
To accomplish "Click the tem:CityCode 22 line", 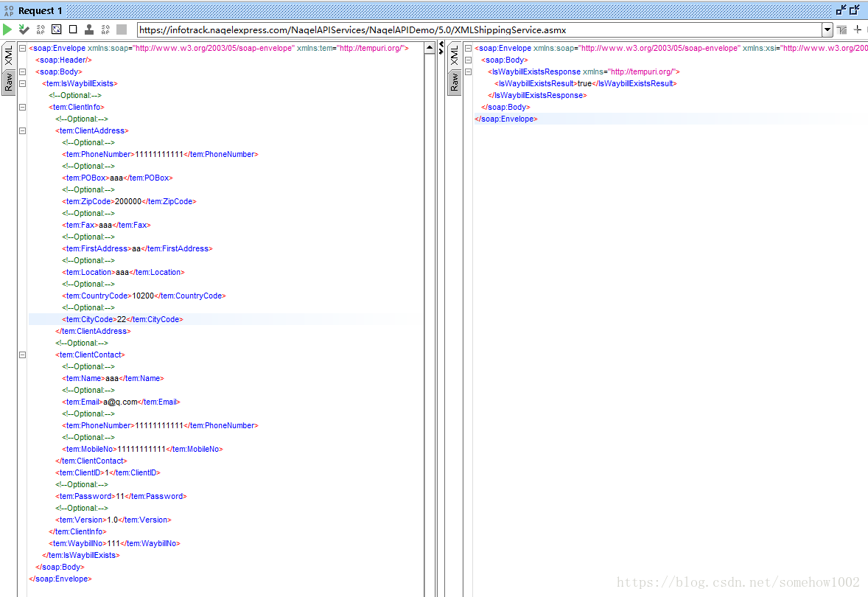I will pos(122,319).
